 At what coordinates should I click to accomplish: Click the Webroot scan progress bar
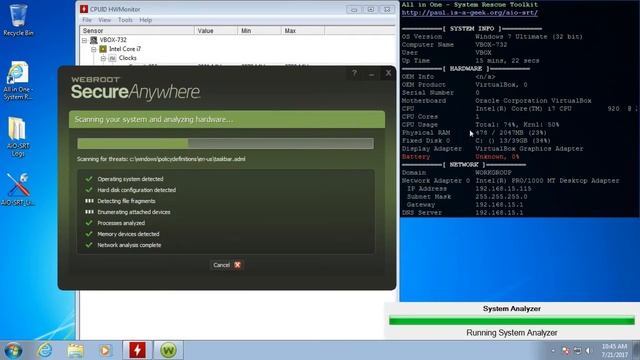point(225,143)
